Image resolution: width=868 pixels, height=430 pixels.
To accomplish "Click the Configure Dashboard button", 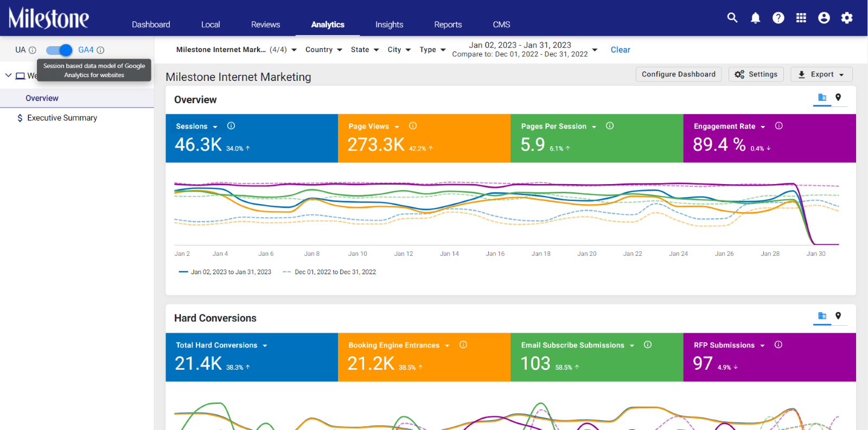I will click(679, 74).
